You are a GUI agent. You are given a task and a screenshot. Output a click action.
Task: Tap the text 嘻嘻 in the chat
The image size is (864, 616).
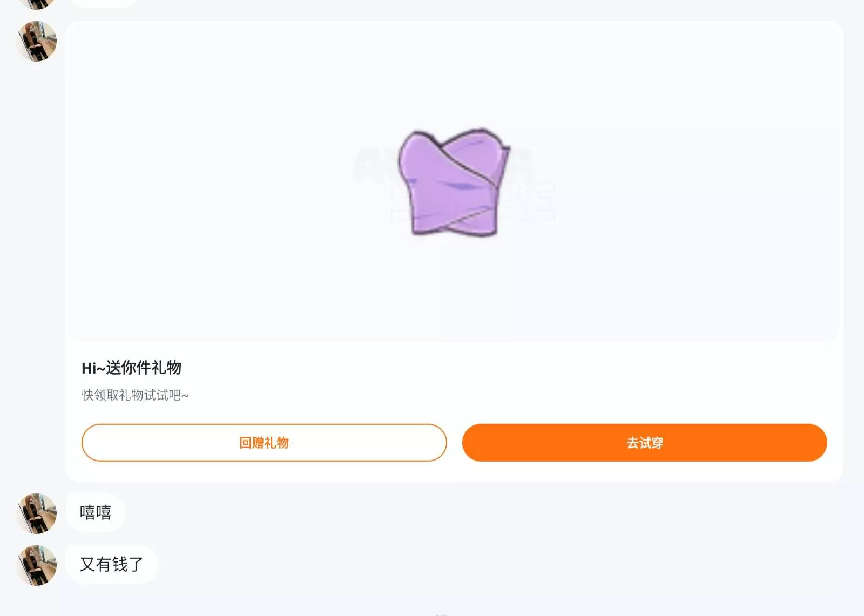click(x=96, y=512)
